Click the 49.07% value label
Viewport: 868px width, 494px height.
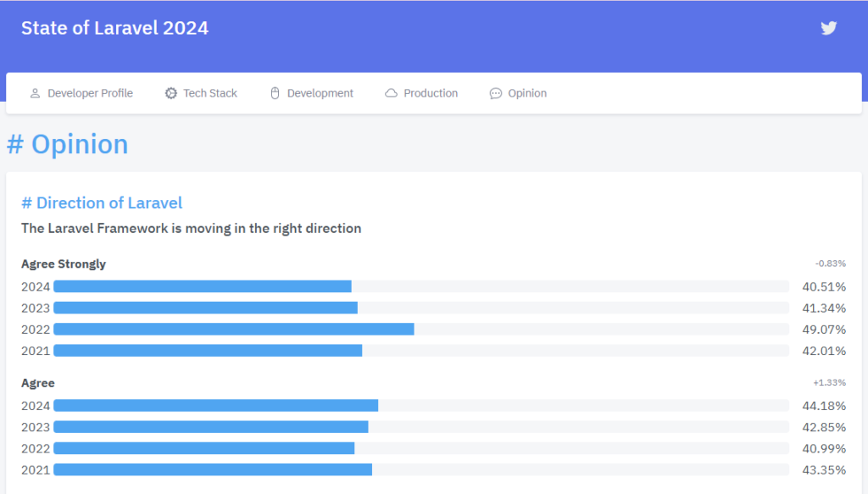click(x=824, y=329)
